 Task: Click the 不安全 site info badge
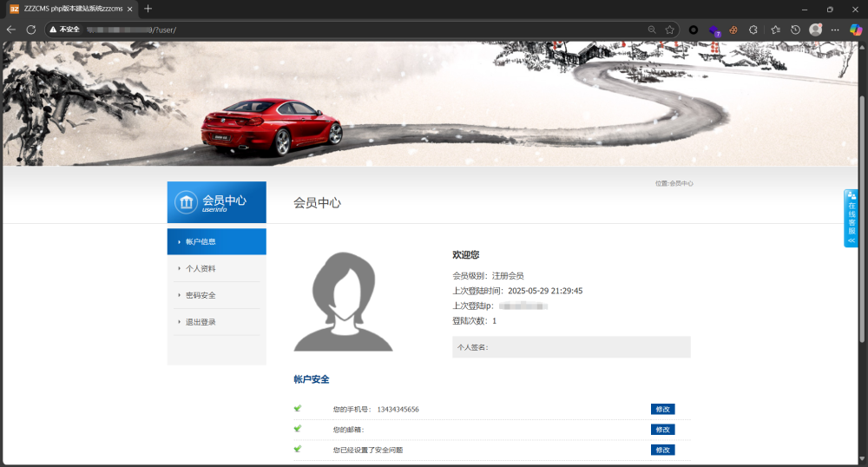point(65,29)
